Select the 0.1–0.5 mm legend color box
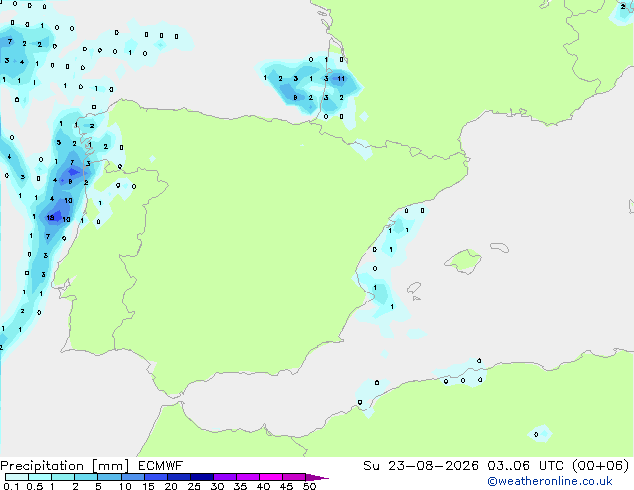 click(17, 477)
